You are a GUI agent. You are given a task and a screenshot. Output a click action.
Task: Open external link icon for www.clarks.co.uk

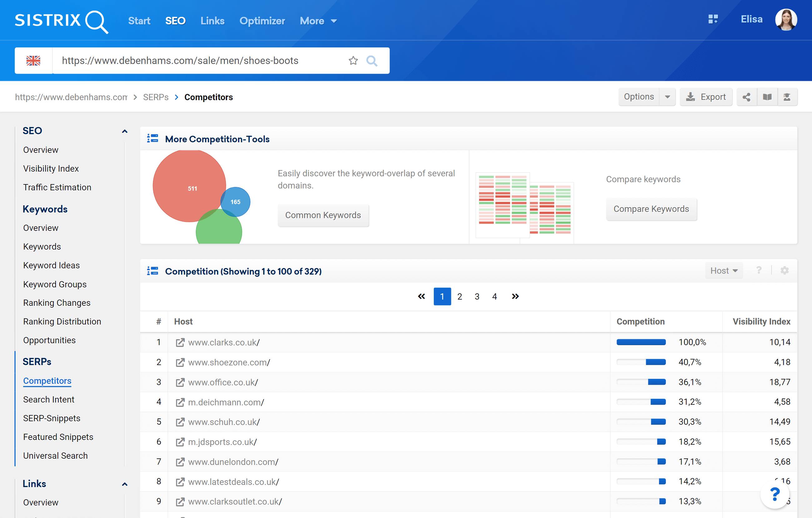180,342
